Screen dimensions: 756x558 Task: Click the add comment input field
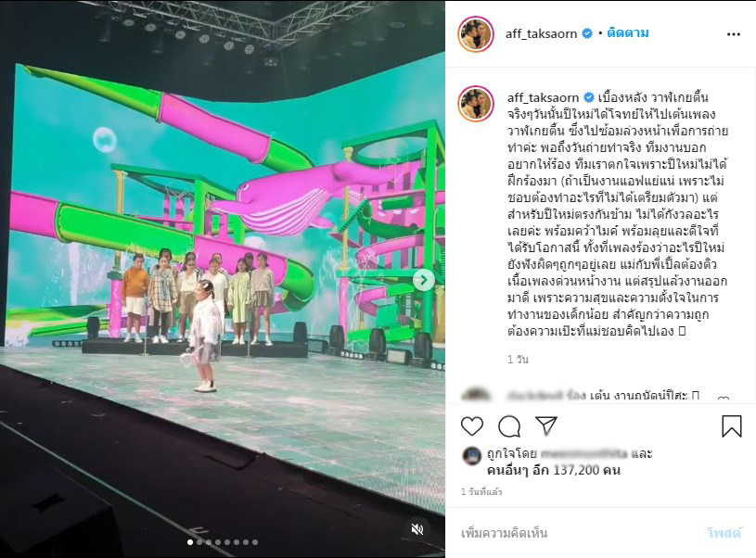[x=579, y=533]
